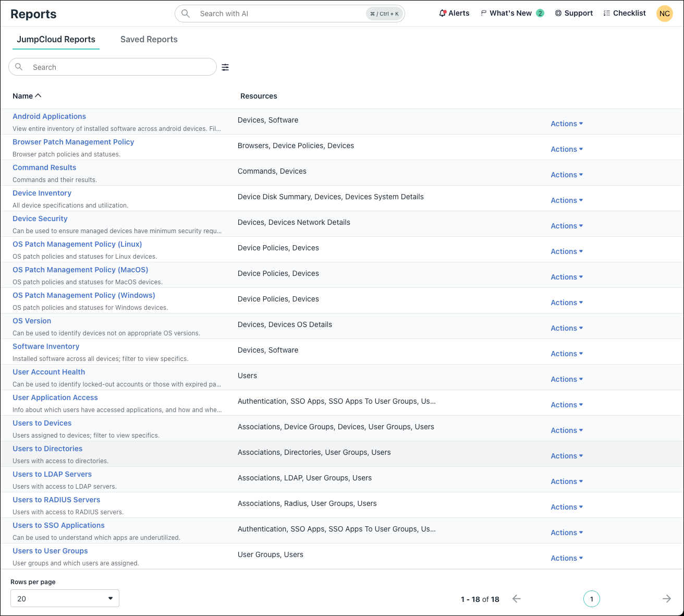Click the What's New flag icon
This screenshot has width=684, height=616.
click(x=484, y=13)
